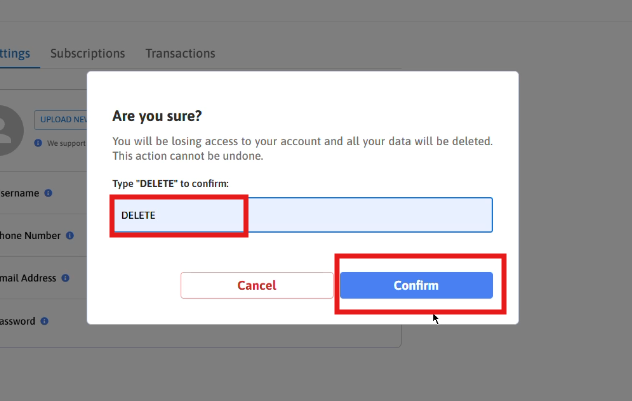Switch to the Subscriptions tab

[x=88, y=54]
